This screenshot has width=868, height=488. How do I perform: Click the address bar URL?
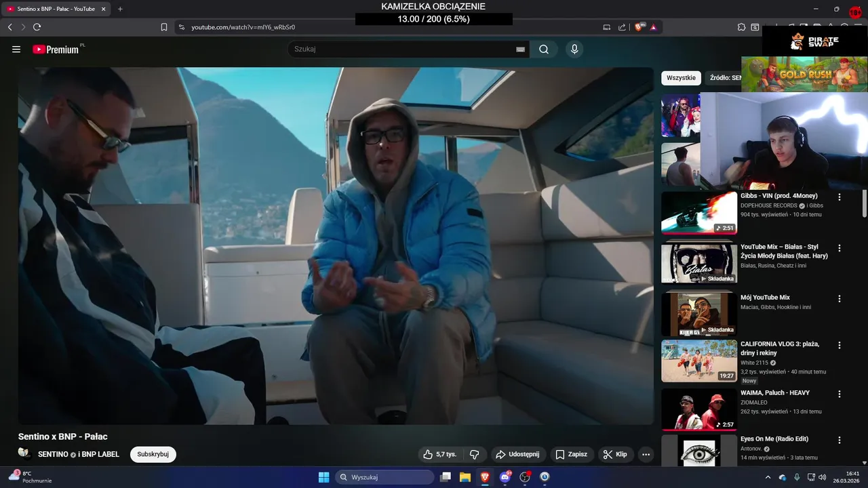pyautogui.click(x=243, y=27)
